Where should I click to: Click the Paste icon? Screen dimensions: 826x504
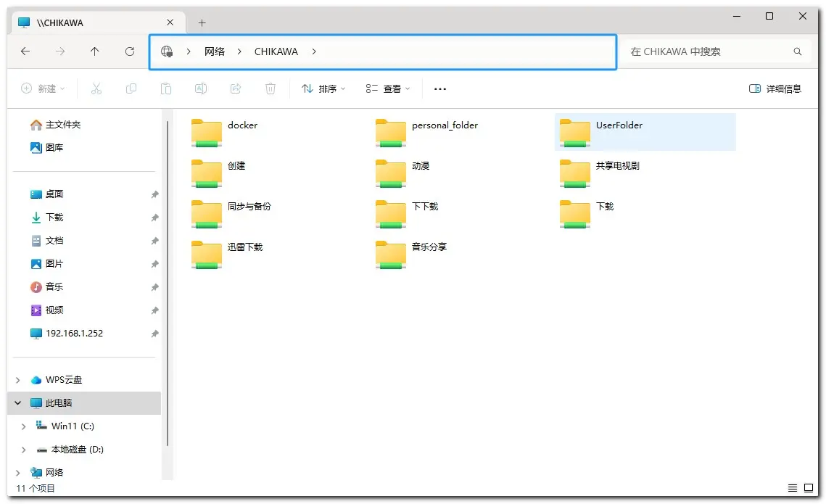pyautogui.click(x=166, y=88)
